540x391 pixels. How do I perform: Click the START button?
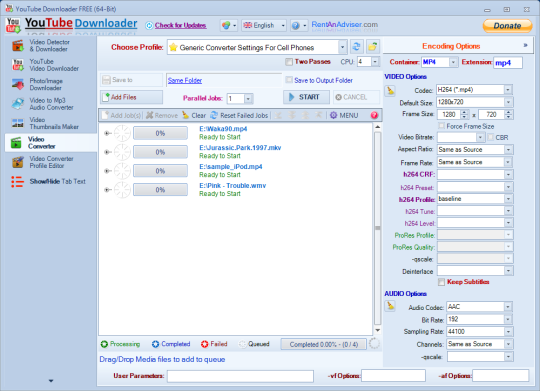tap(307, 97)
